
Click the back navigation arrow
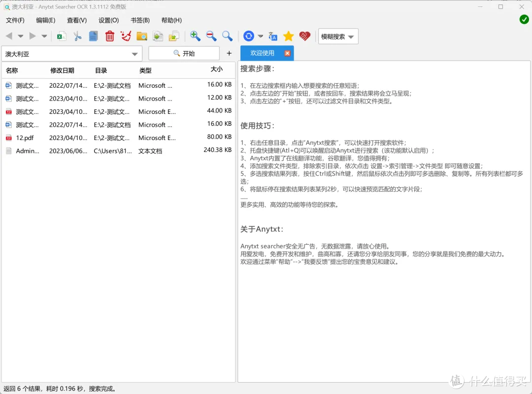9,36
